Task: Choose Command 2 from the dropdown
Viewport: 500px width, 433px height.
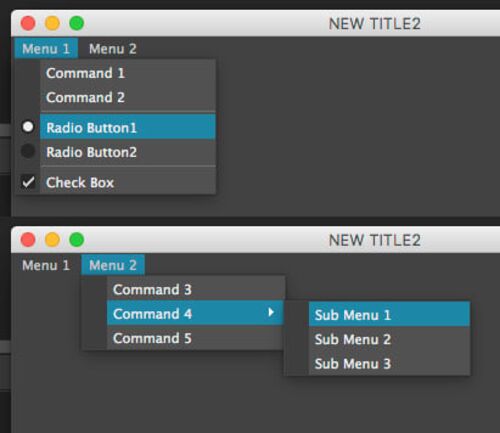Action: point(128,98)
